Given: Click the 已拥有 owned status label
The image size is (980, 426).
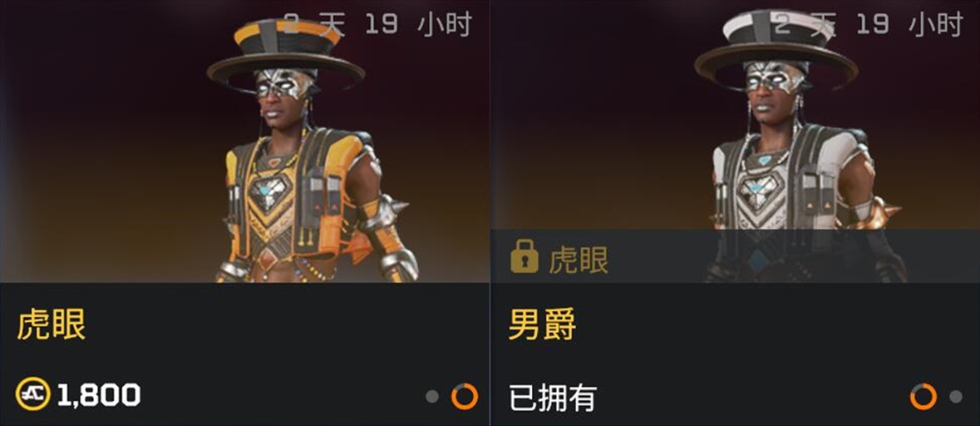Looking at the screenshot, I should click(553, 397).
